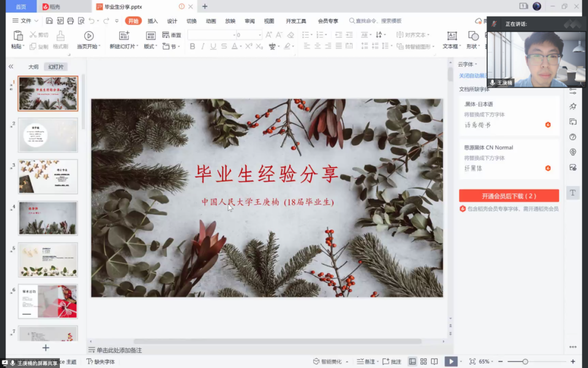Image resolution: width=588 pixels, height=368 pixels.
Task: Click the zoom slider handle
Action: [x=525, y=361]
